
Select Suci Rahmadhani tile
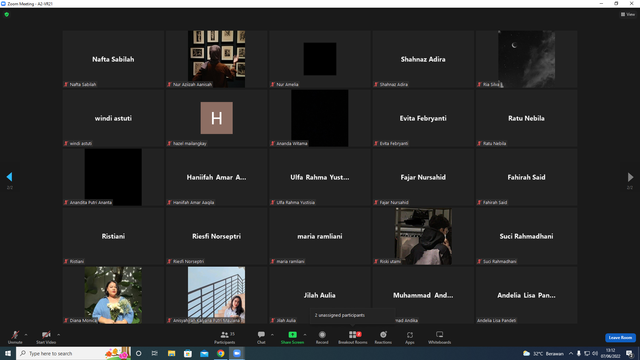pos(526,236)
